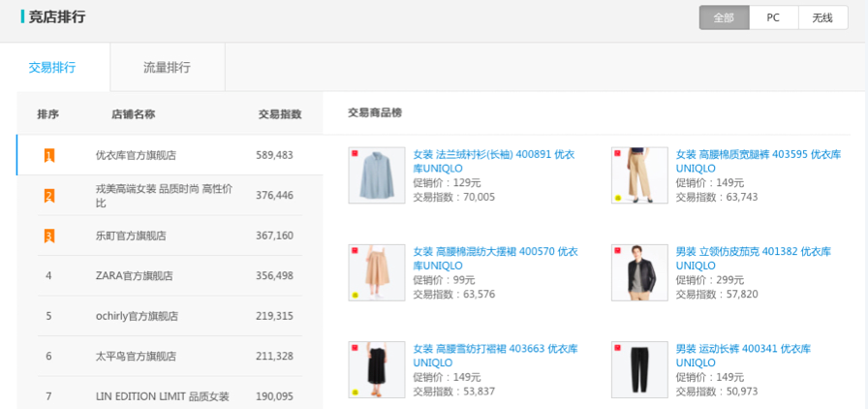Select store ZARA官方旗舰店
Screen dimensions: 868x409
[x=134, y=276]
